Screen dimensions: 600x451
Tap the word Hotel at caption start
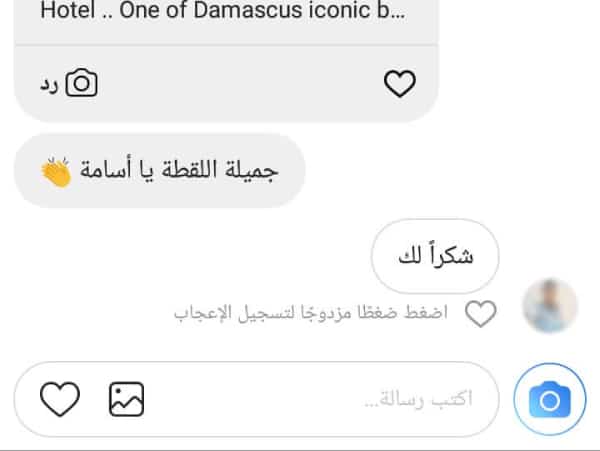[x=67, y=11]
